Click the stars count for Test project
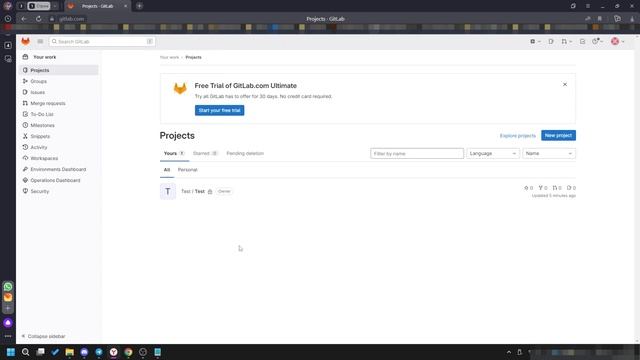Image resolution: width=640 pixels, height=360 pixels. coord(529,188)
